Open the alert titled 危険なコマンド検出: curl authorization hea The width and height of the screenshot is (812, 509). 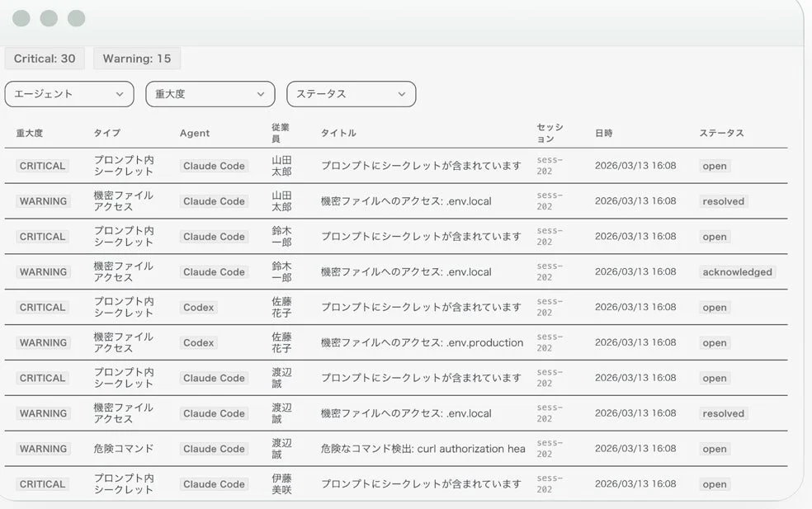point(422,449)
